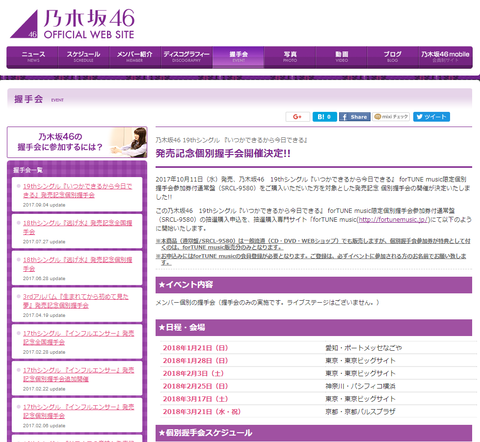Open the 握手会 (Event) nav tab
Screen dimensions: 480x442
click(x=238, y=57)
